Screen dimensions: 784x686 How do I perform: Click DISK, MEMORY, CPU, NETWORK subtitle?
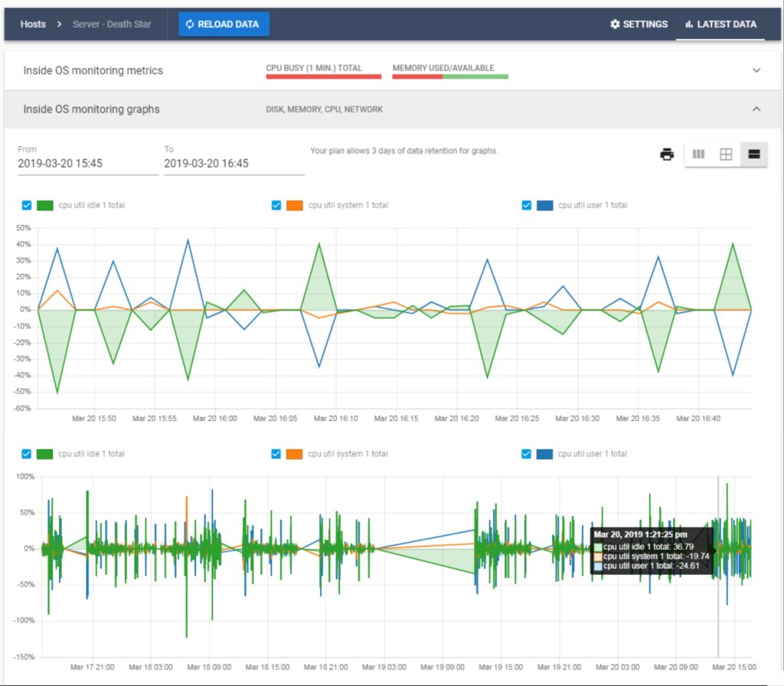(324, 109)
